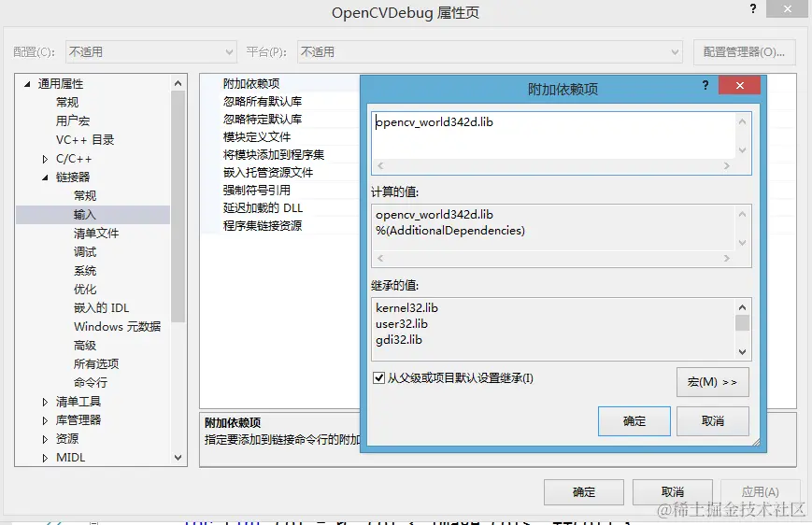Image resolution: width=812 pixels, height=525 pixels.
Task: Click 取消 in OpenCVDebug 属性页 window
Action: pyautogui.click(x=672, y=492)
